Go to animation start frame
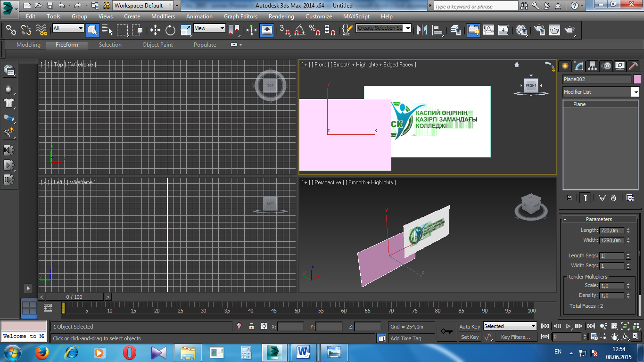This screenshot has width=644, height=362. (x=545, y=326)
